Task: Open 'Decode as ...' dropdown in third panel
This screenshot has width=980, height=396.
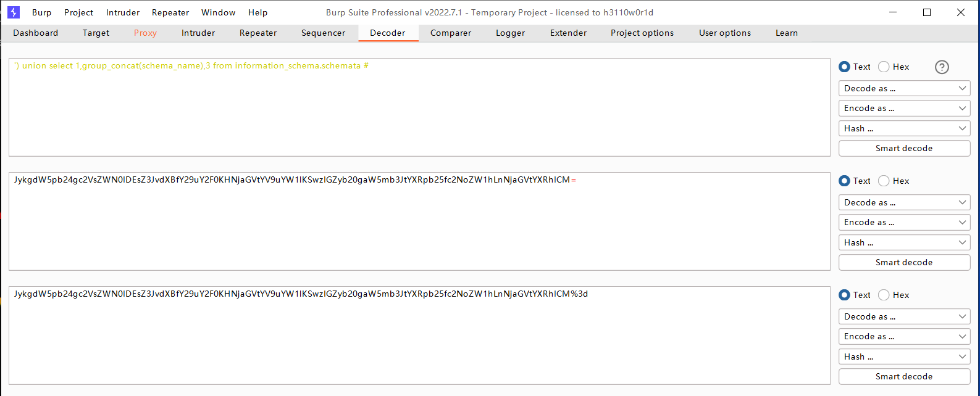Action: [x=904, y=316]
